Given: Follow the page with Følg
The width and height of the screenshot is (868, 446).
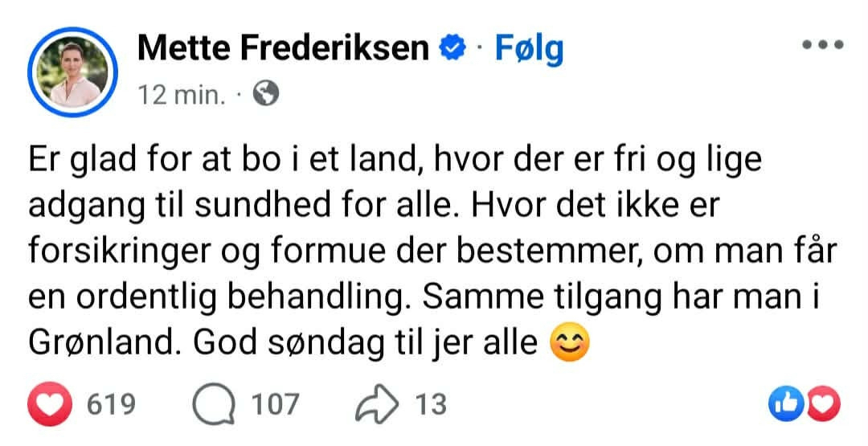Looking at the screenshot, I should point(529,48).
